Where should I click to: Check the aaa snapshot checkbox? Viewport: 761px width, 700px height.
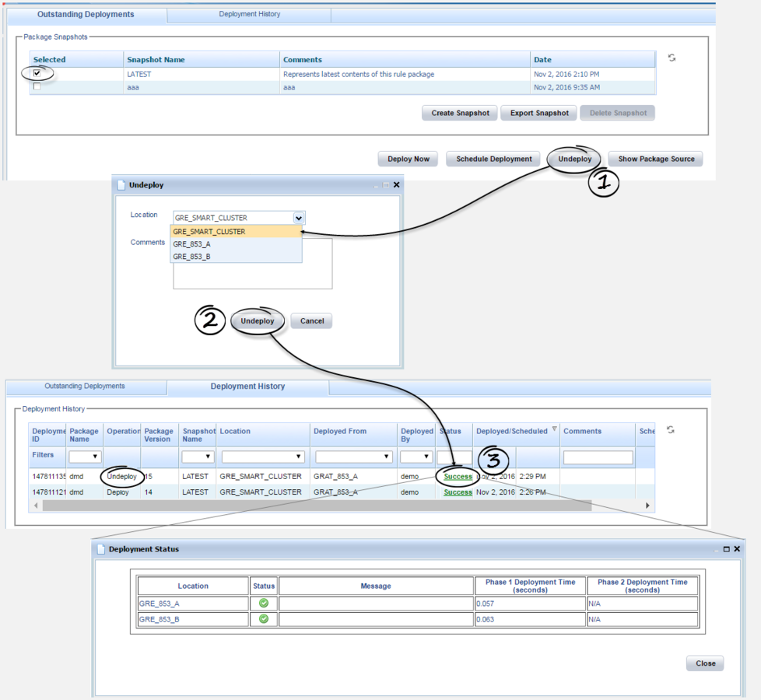[37, 86]
